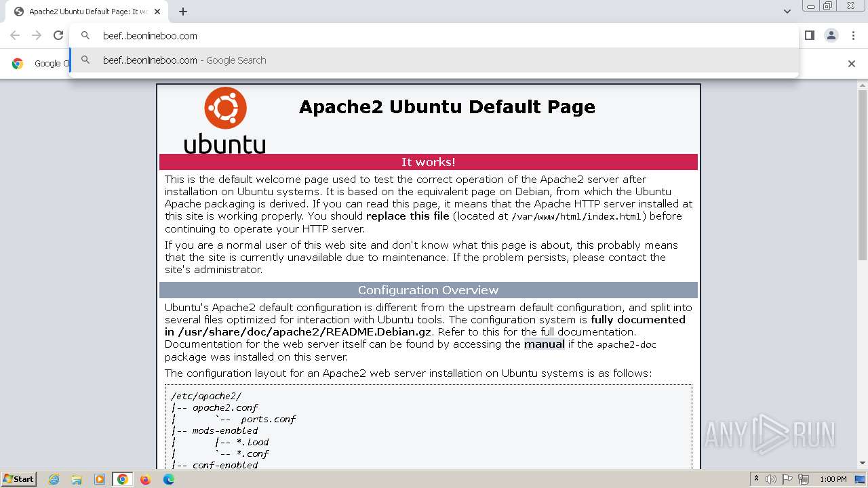Viewport: 868px width, 488px height.
Task: Click the /etc/apache2/ line
Action: (206, 396)
